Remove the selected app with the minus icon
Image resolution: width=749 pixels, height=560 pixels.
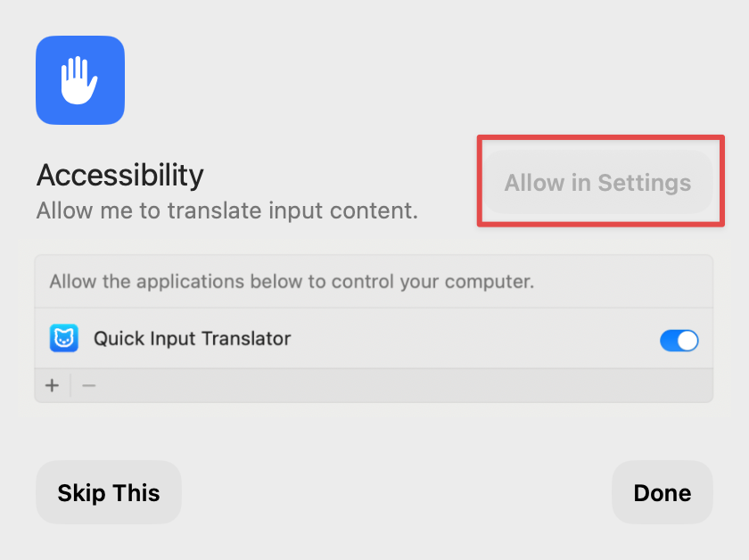click(x=89, y=385)
